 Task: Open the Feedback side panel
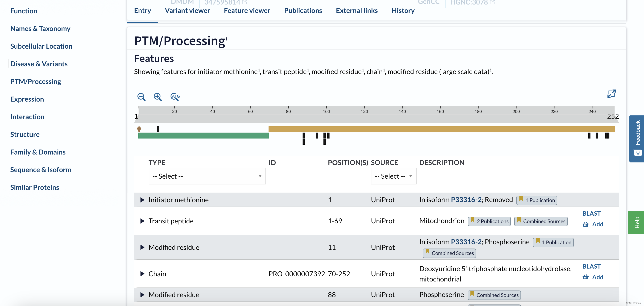(637, 139)
